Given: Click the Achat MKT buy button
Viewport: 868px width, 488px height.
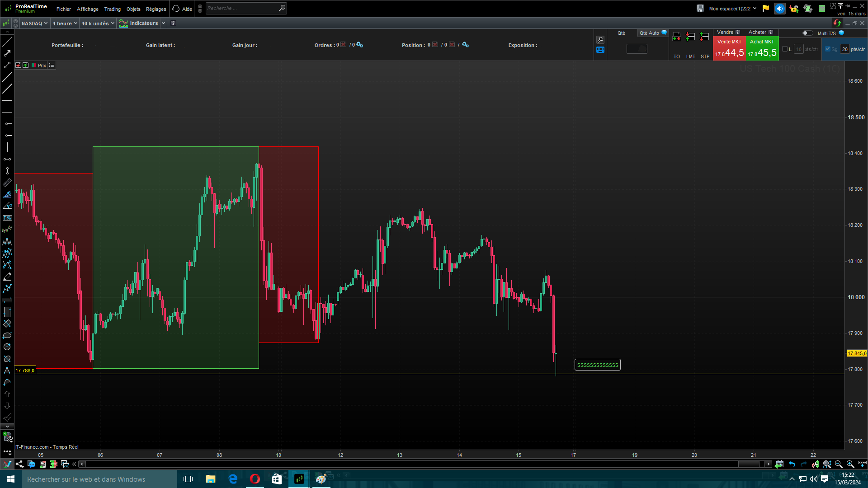Looking at the screenshot, I should point(762,49).
